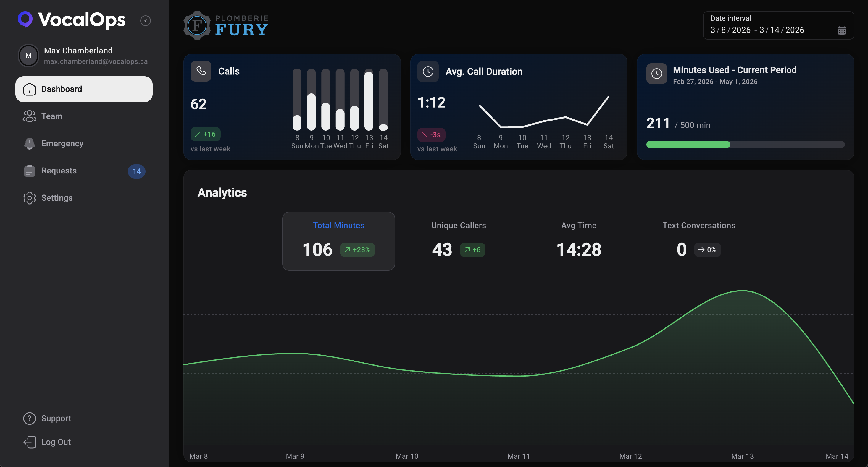Screen dimensions: 868x467
Task: Click the Support link
Action: coord(56,418)
